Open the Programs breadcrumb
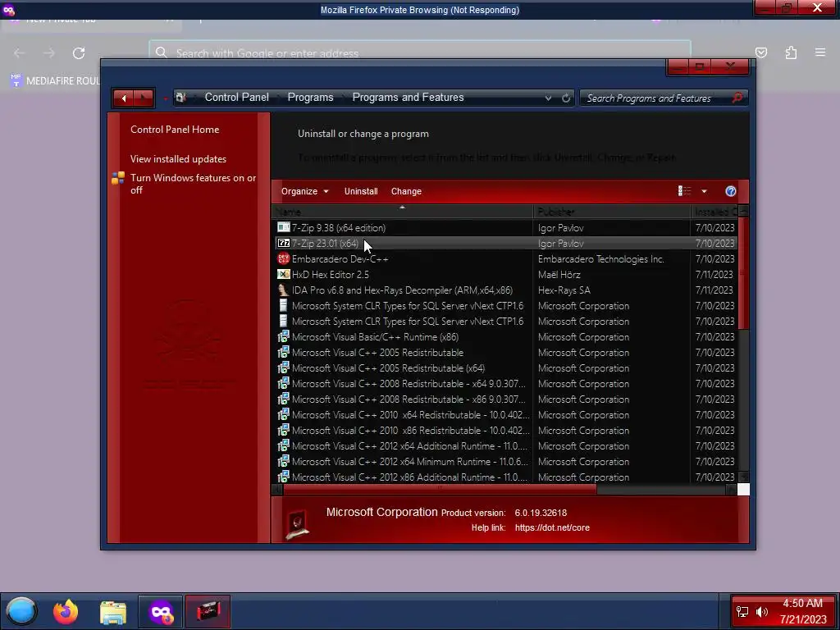The image size is (840, 630). [x=311, y=98]
